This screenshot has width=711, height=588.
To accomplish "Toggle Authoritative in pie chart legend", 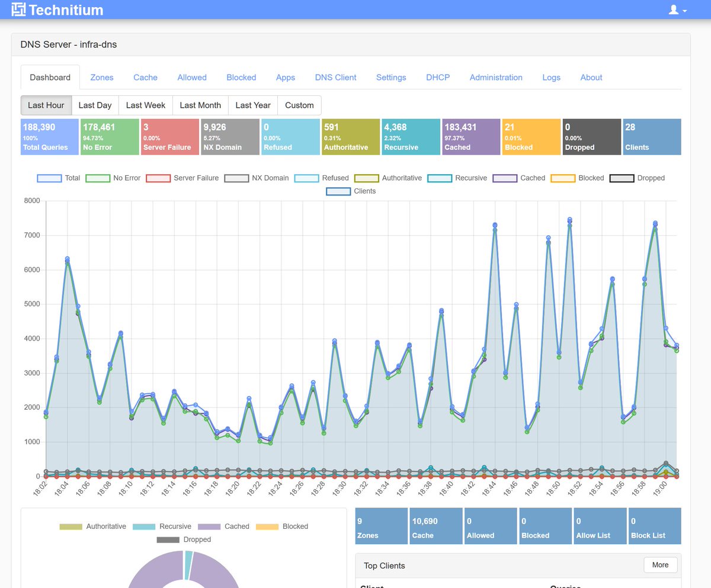I will click(93, 526).
